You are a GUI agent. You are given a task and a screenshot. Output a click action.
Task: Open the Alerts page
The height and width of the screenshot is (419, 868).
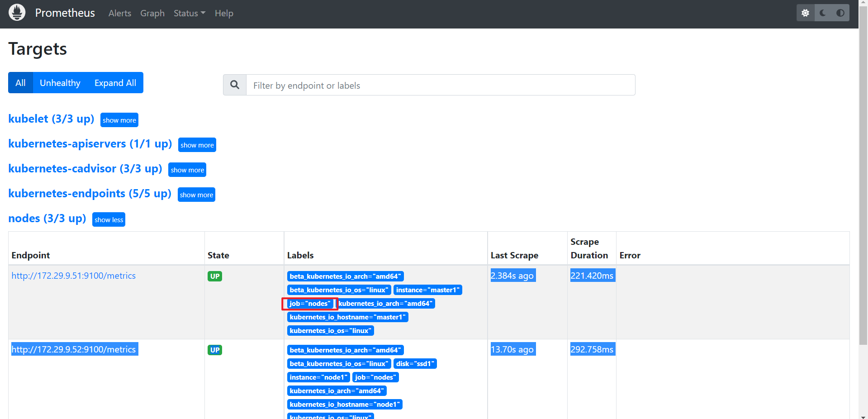coord(120,13)
